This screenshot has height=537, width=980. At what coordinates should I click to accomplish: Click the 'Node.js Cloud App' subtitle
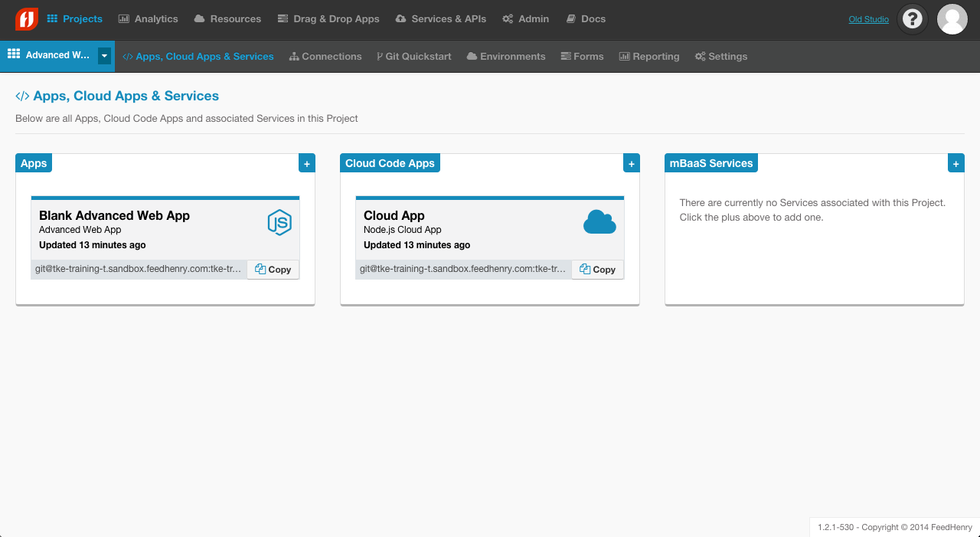click(403, 230)
